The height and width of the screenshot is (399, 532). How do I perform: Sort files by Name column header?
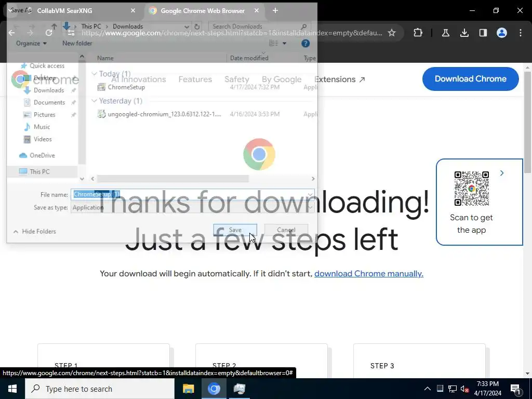105,58
